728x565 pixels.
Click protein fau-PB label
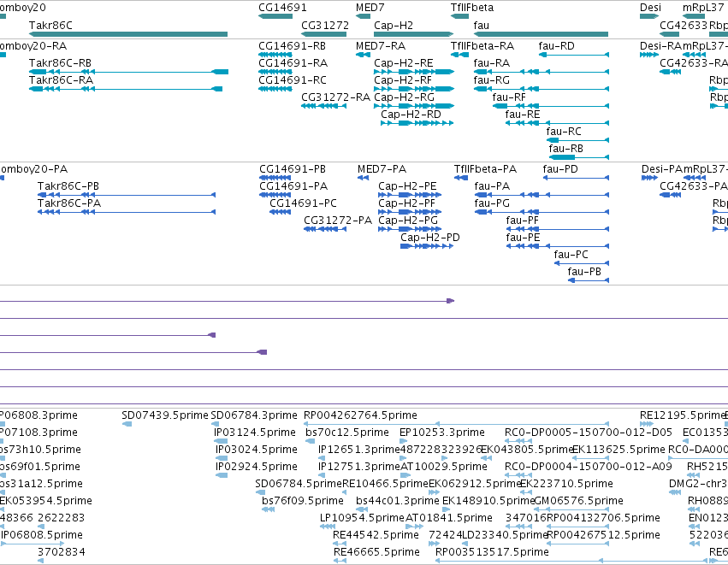click(584, 271)
